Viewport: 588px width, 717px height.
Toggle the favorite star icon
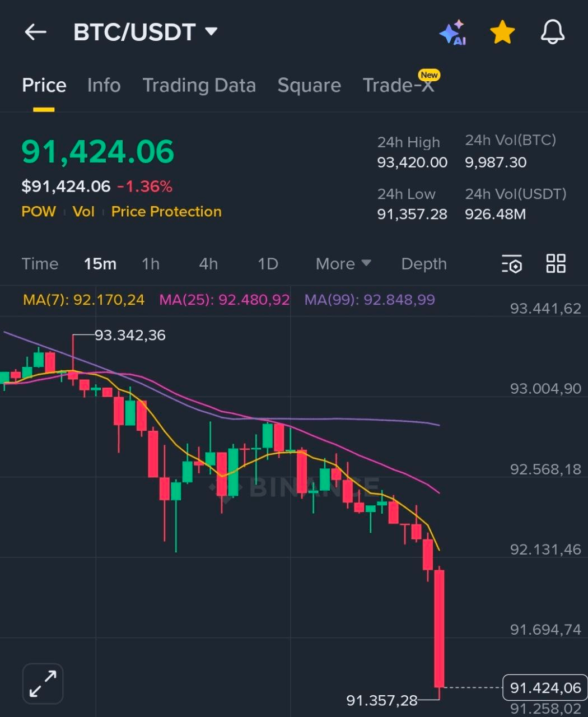pos(502,32)
